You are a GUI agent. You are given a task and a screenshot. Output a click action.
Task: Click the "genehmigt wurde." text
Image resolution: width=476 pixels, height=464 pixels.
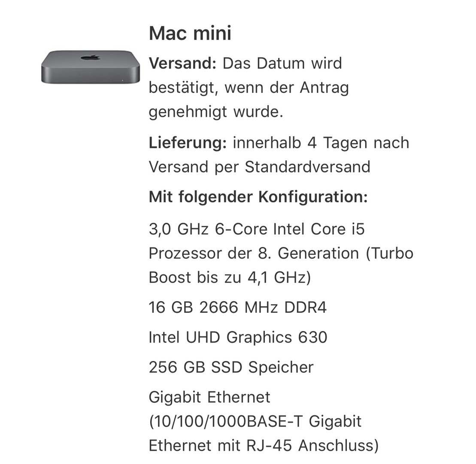tap(215, 112)
